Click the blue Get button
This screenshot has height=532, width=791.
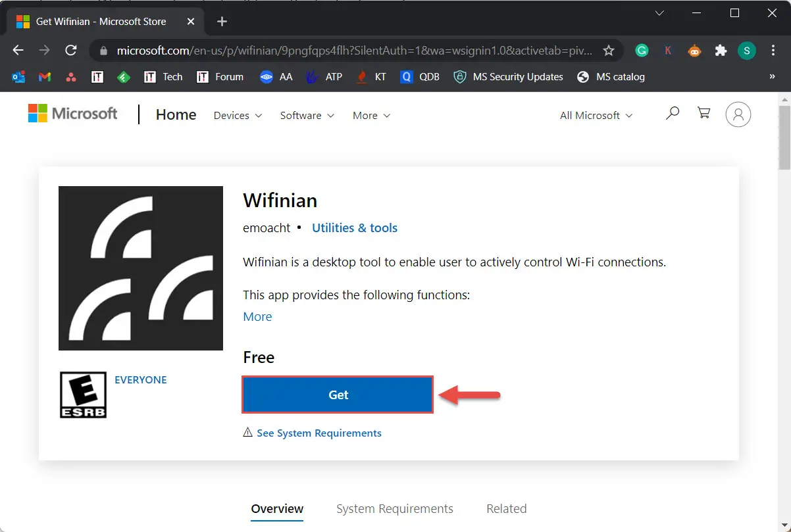point(338,395)
